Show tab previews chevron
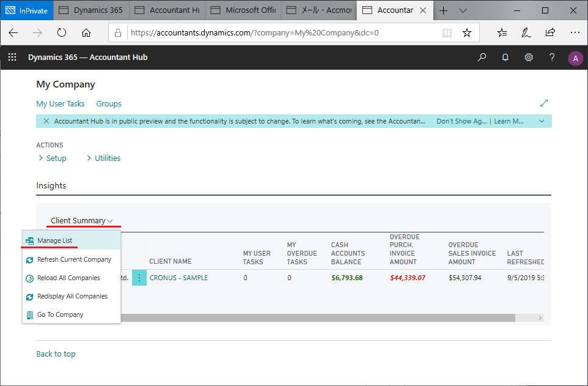 click(x=463, y=10)
